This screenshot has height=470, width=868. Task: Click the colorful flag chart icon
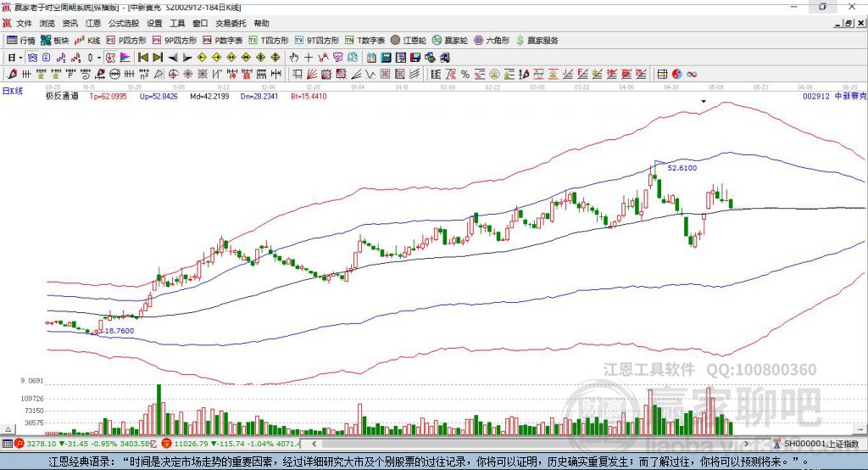coord(125,57)
